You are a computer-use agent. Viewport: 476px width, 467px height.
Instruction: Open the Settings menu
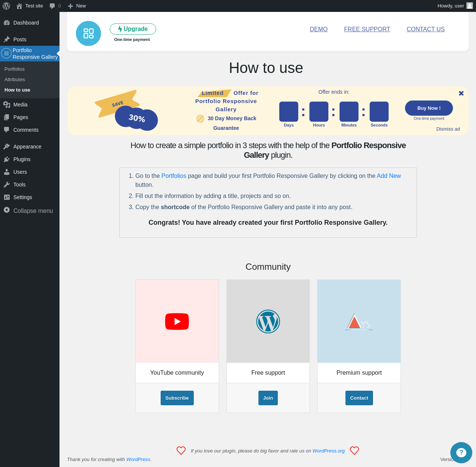(30, 197)
